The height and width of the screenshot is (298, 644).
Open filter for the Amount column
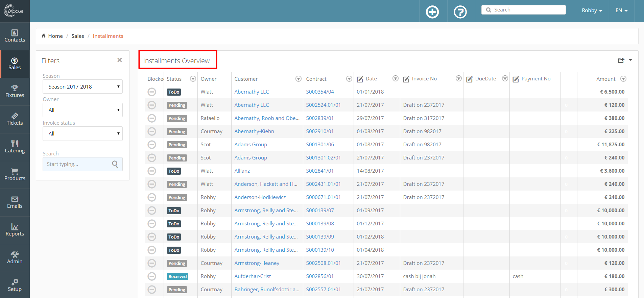(x=623, y=79)
